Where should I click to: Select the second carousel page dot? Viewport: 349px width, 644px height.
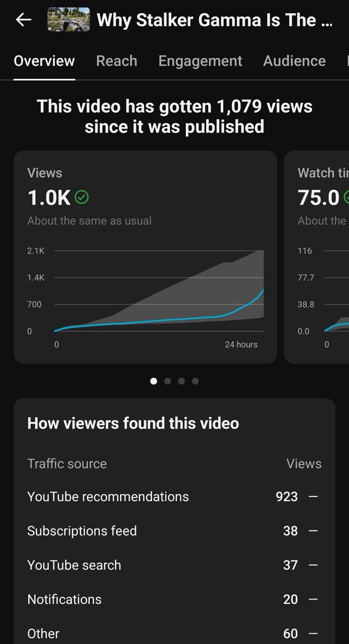(x=168, y=381)
